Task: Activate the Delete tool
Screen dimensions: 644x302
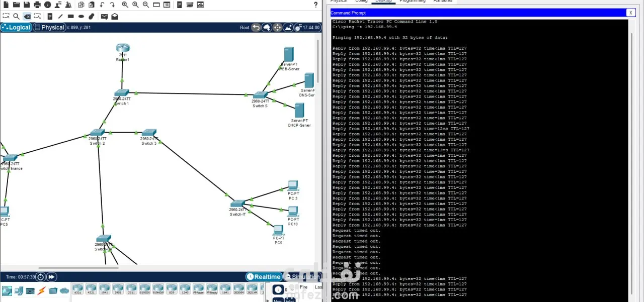Action: pos(27,16)
